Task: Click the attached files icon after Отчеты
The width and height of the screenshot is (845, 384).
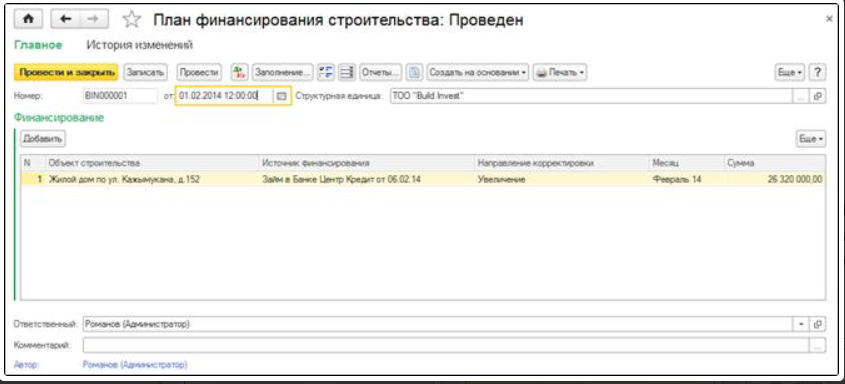Action: tap(414, 72)
